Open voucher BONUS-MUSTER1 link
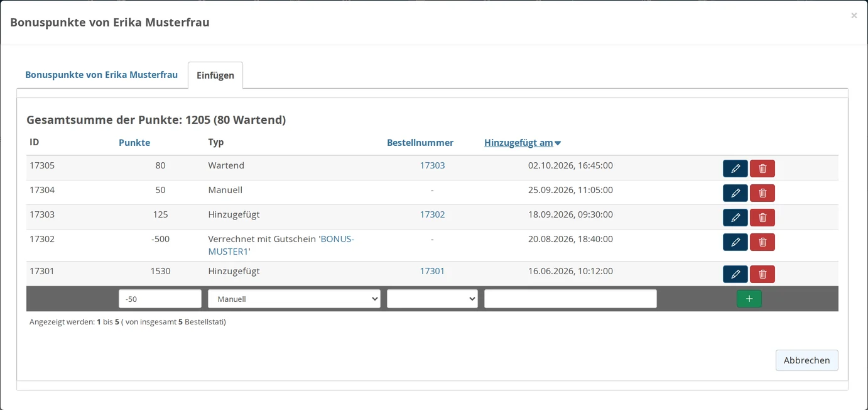 pyautogui.click(x=281, y=245)
